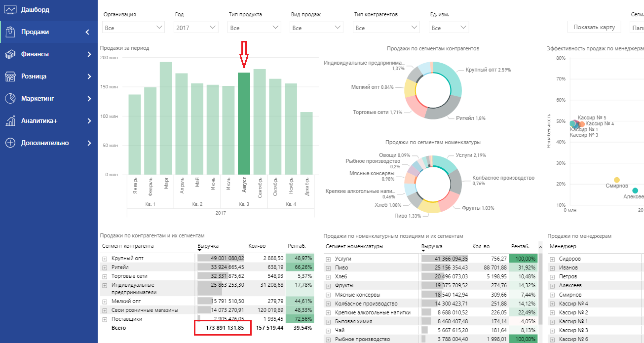Expand the Сидоров manager row
The width and height of the screenshot is (644, 343).
[x=552, y=259]
